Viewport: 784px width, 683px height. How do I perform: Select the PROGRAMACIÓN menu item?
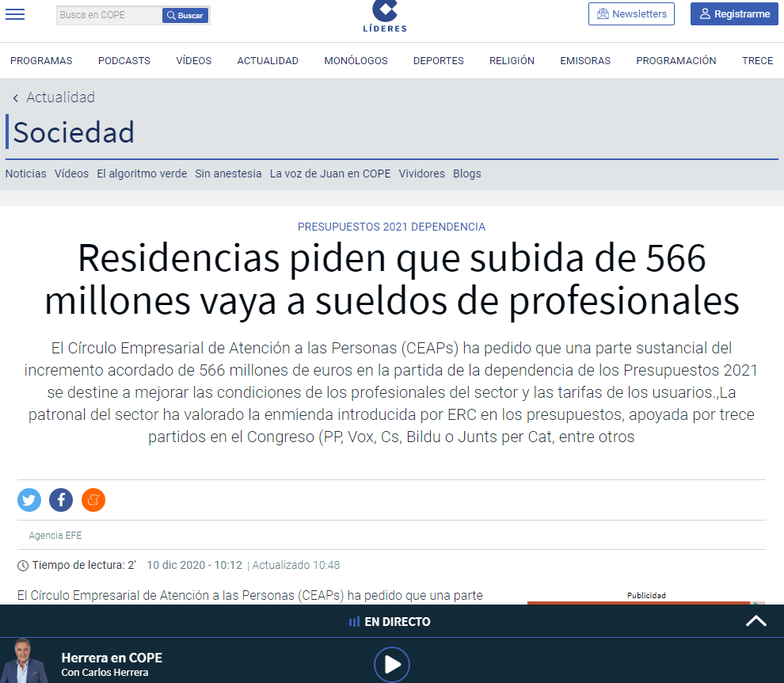[676, 60]
